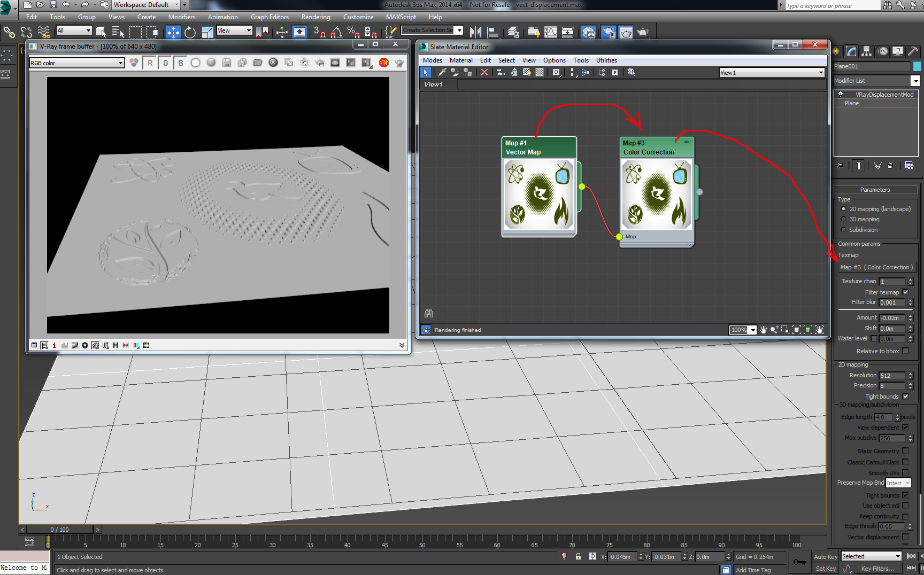Open the Slate zoom 100% dropdown
The width and height of the screenshot is (924, 575).
click(743, 330)
